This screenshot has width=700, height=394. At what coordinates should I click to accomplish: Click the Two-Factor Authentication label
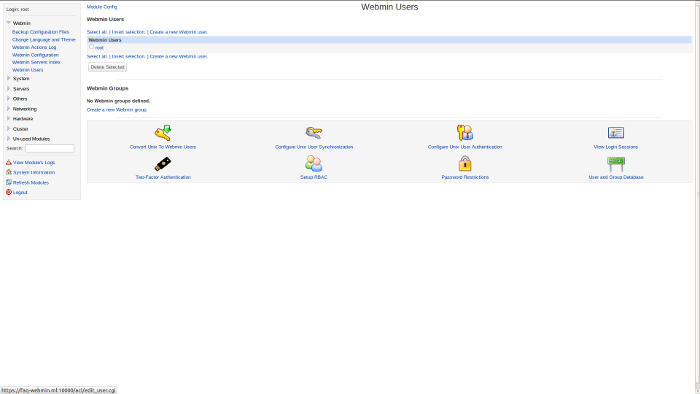click(x=163, y=177)
